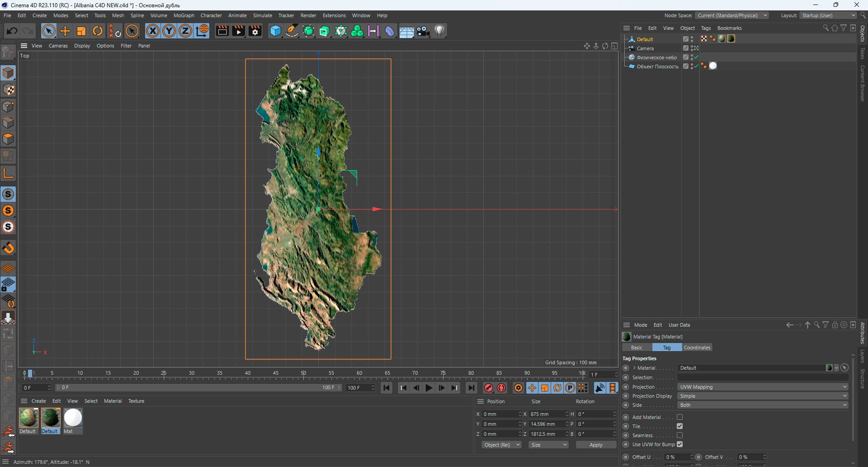Add a Floor environment object
The image size is (868, 467).
point(406,31)
